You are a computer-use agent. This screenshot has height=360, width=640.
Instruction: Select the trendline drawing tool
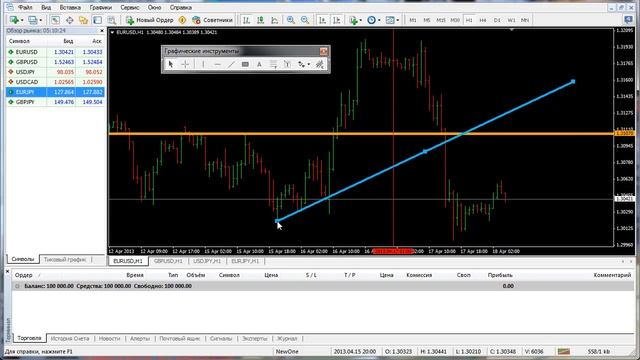coord(231,64)
